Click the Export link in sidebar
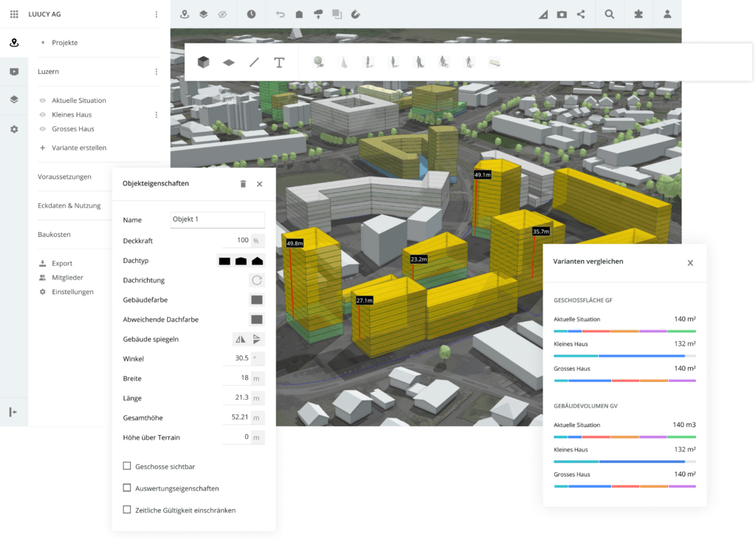 62,263
